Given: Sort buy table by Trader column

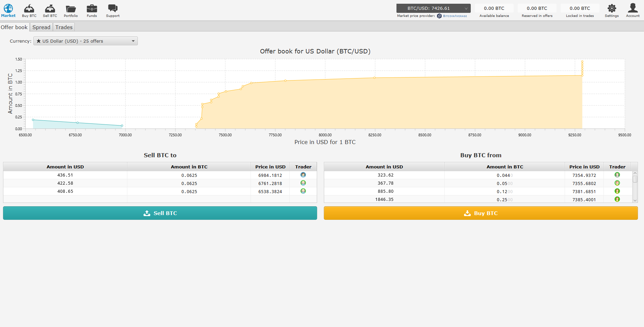Looking at the screenshot, I should [617, 167].
